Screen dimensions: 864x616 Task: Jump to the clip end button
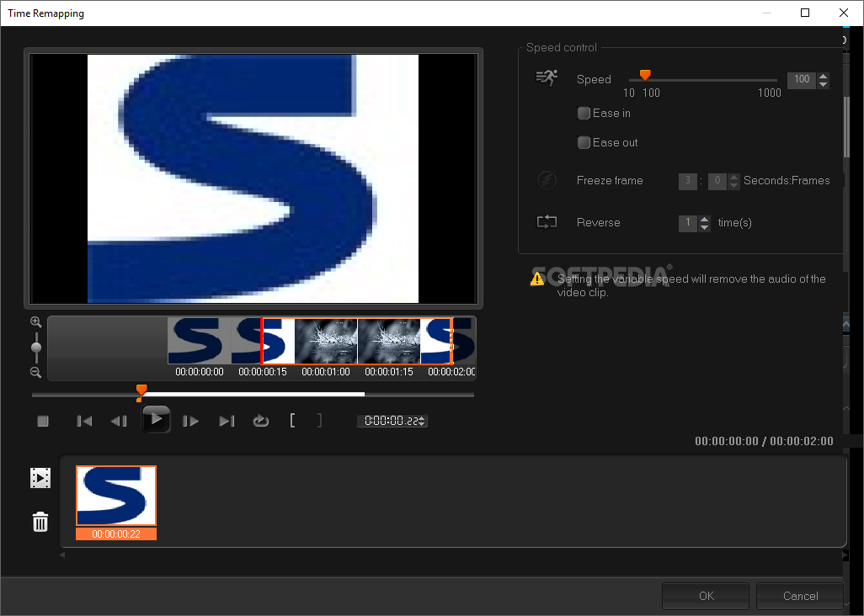tap(227, 421)
